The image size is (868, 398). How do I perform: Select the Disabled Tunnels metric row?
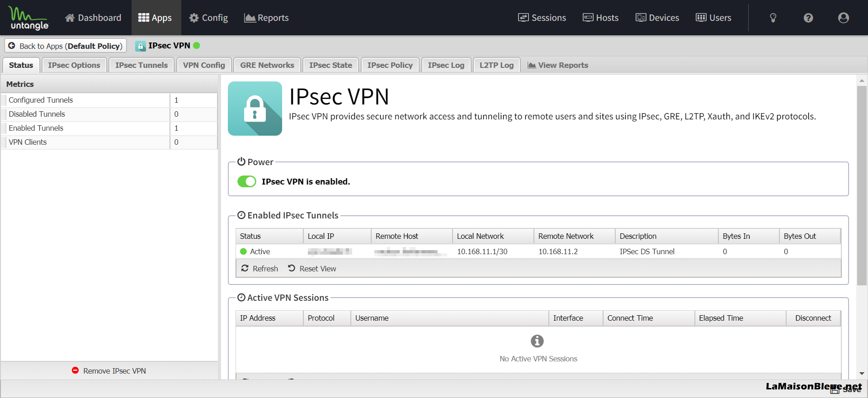tap(109, 114)
